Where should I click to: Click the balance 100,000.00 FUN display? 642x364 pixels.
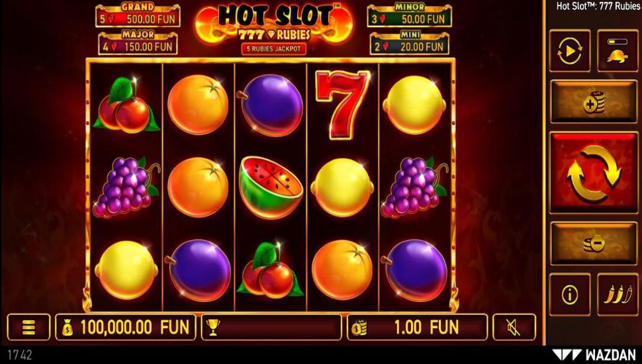[x=125, y=327]
